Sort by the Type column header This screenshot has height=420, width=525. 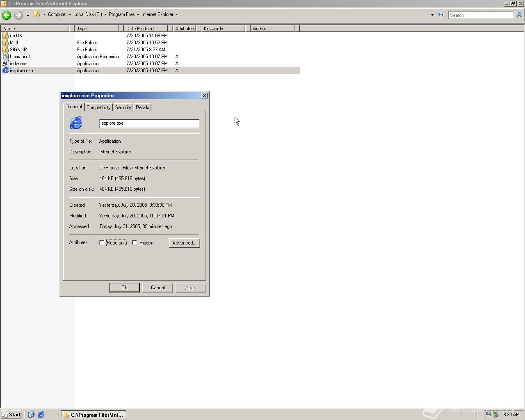(x=97, y=29)
